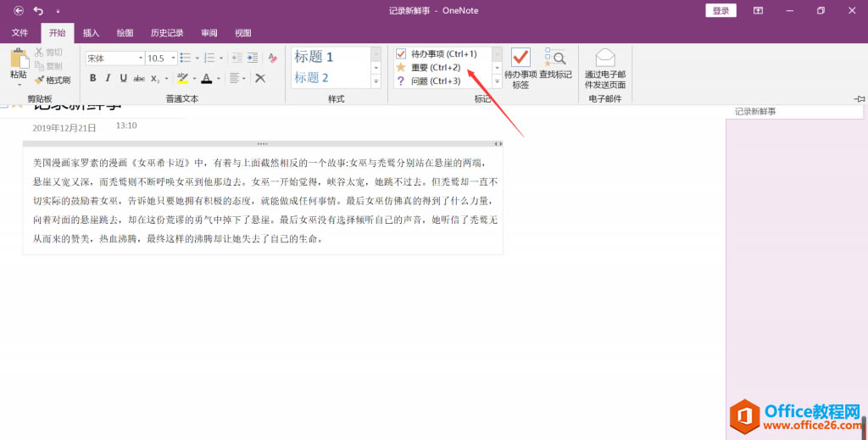Click the delete X icon in the ribbon
This screenshot has width=868, height=440.
point(260,78)
